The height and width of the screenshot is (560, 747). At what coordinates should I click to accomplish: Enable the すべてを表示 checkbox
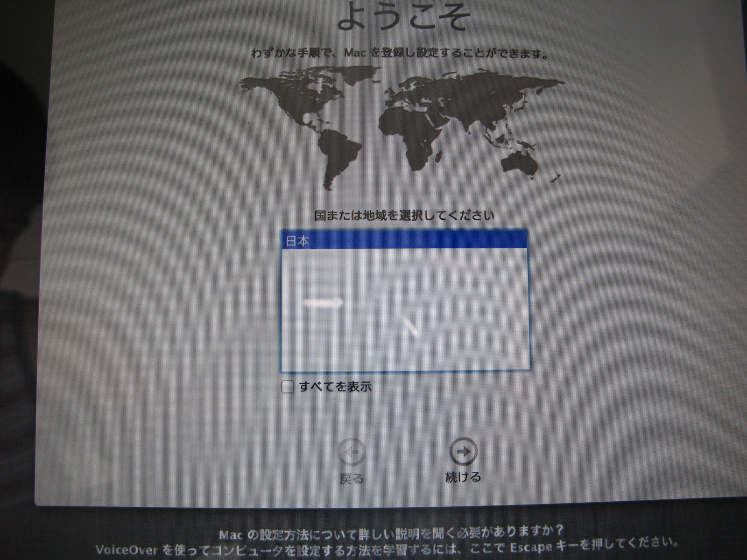288,387
